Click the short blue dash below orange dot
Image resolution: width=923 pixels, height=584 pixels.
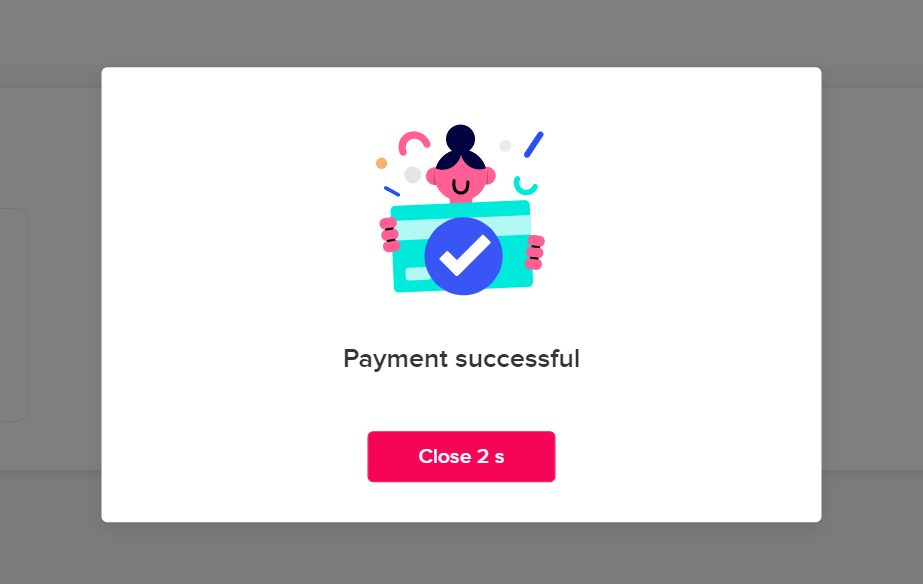tap(392, 191)
